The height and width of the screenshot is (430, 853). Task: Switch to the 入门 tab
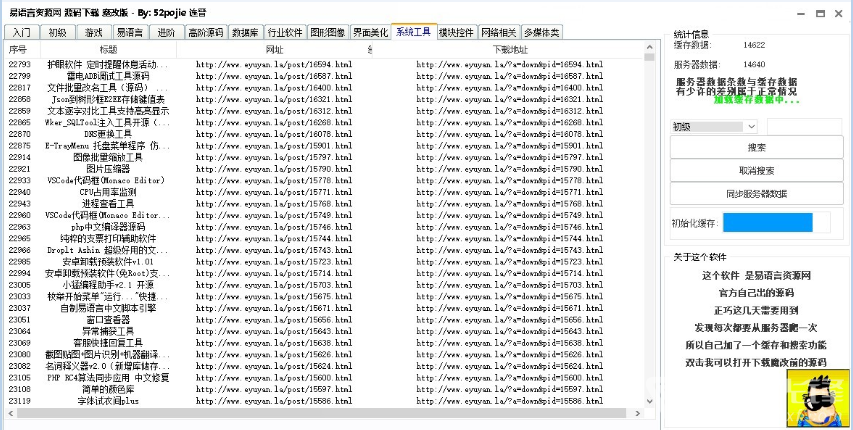21,33
